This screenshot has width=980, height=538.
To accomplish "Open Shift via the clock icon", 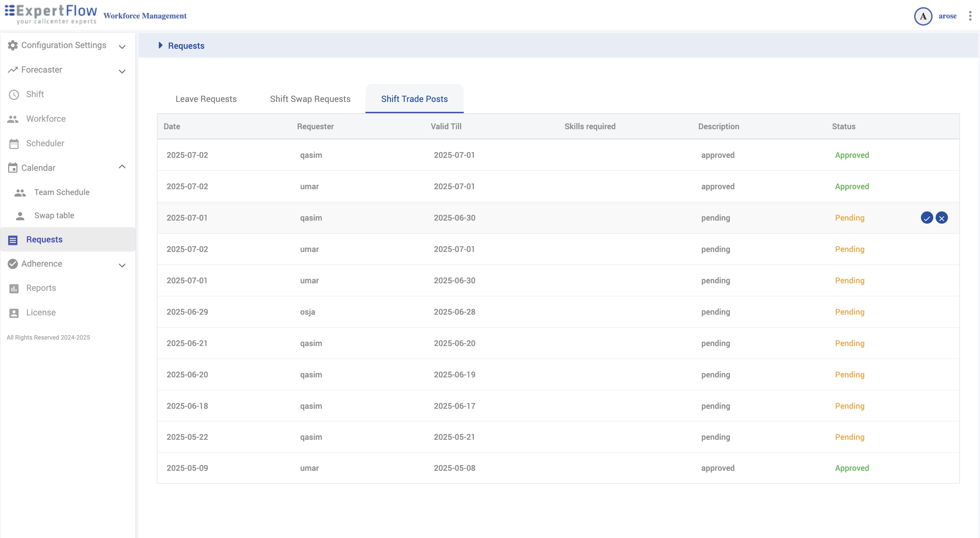I will (14, 95).
